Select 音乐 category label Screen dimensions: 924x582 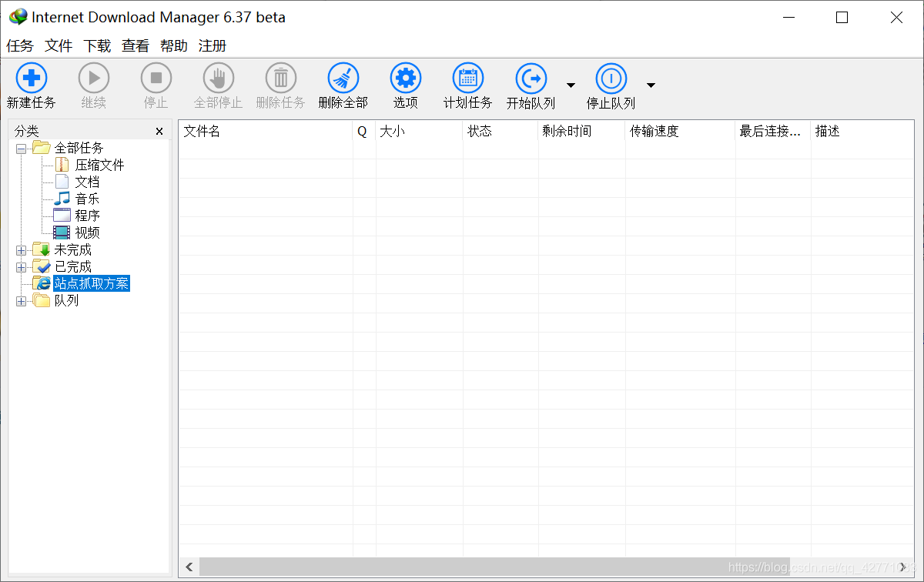[x=87, y=199]
